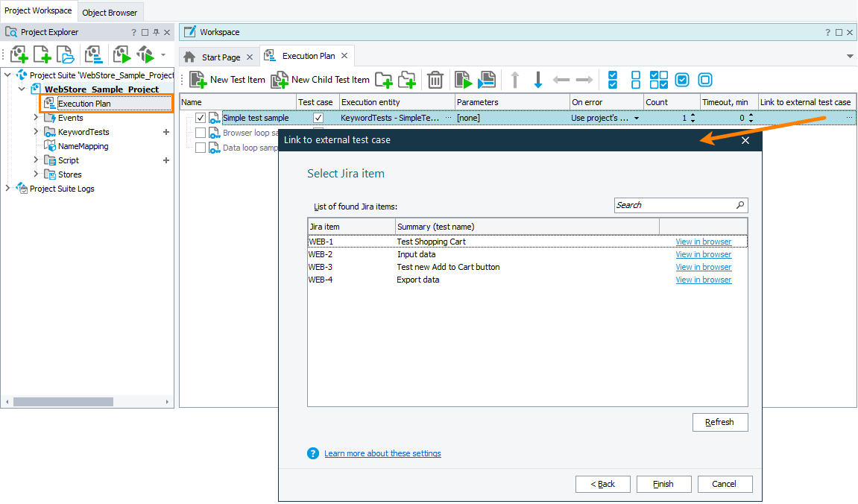Image resolution: width=858 pixels, height=504 pixels.
Task: Click Project Explorer horizontal scrollbar thumb
Action: pyautogui.click(x=63, y=402)
